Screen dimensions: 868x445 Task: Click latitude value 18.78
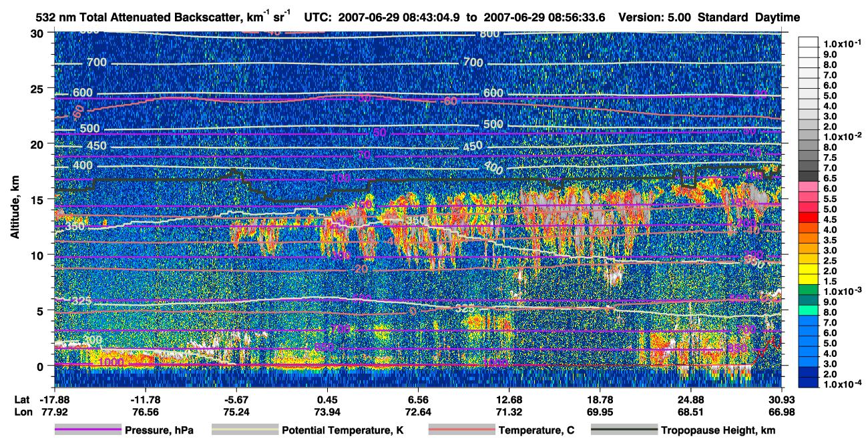coord(600,400)
